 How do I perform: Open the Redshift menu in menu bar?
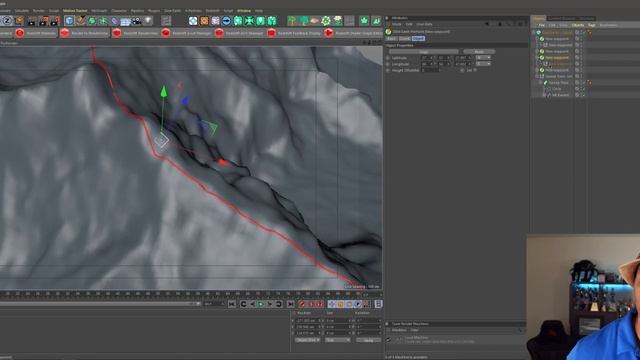(212, 11)
